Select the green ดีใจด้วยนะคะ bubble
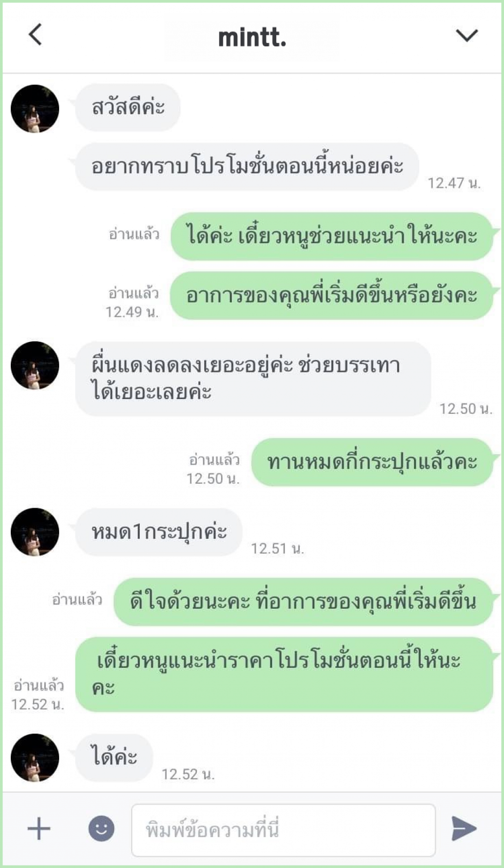This screenshot has width=504, height=868. [303, 602]
